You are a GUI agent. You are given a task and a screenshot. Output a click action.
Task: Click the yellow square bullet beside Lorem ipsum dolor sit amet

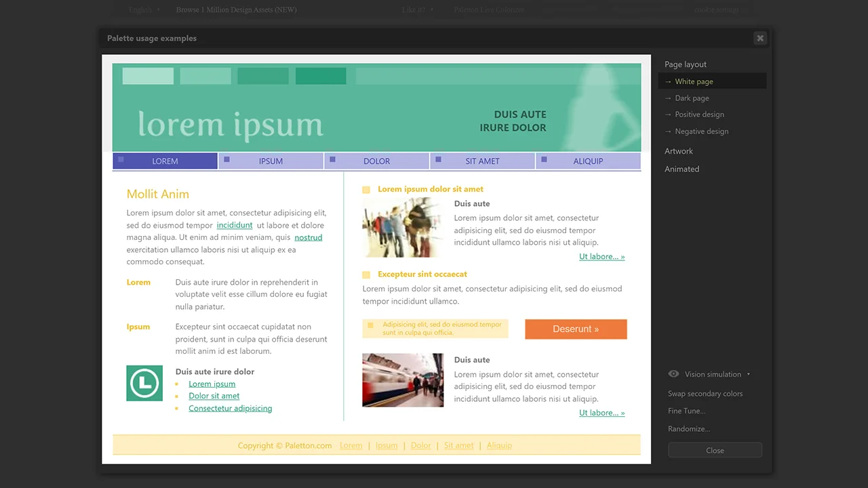point(366,190)
